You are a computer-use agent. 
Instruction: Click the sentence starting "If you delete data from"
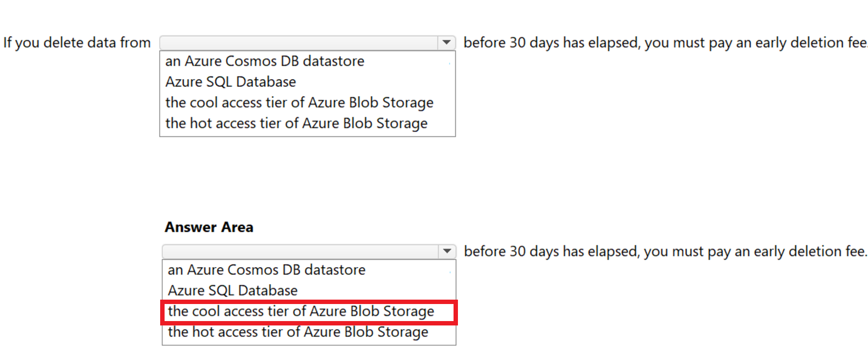(x=77, y=42)
